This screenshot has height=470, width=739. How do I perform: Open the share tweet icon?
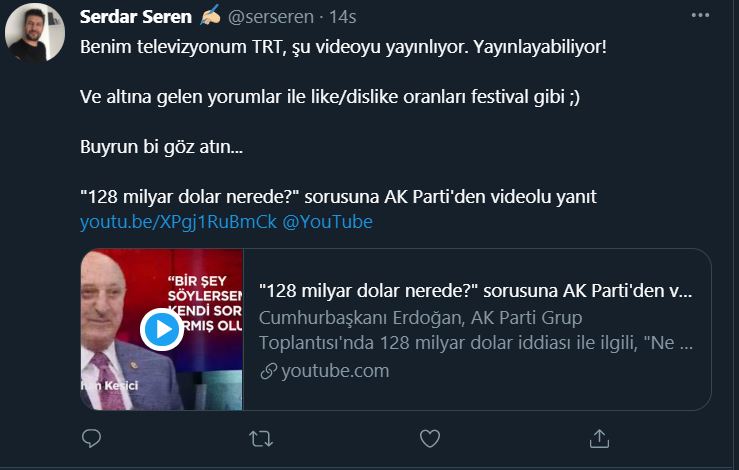point(599,438)
